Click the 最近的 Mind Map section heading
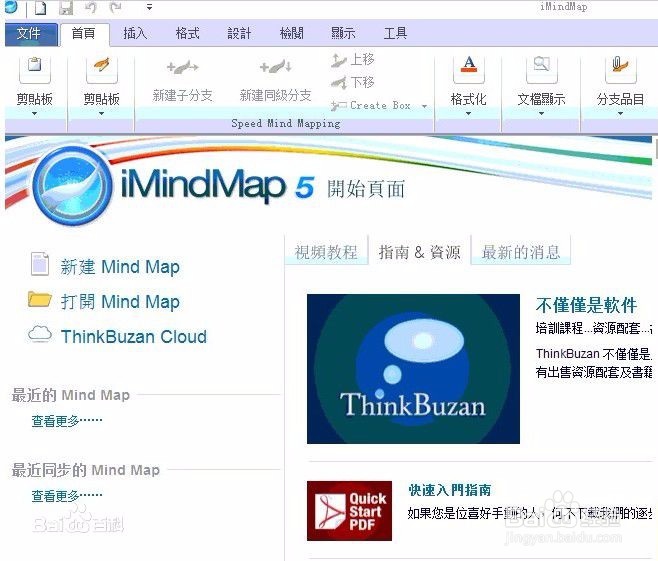Screen dimensions: 658x561 coord(70,395)
